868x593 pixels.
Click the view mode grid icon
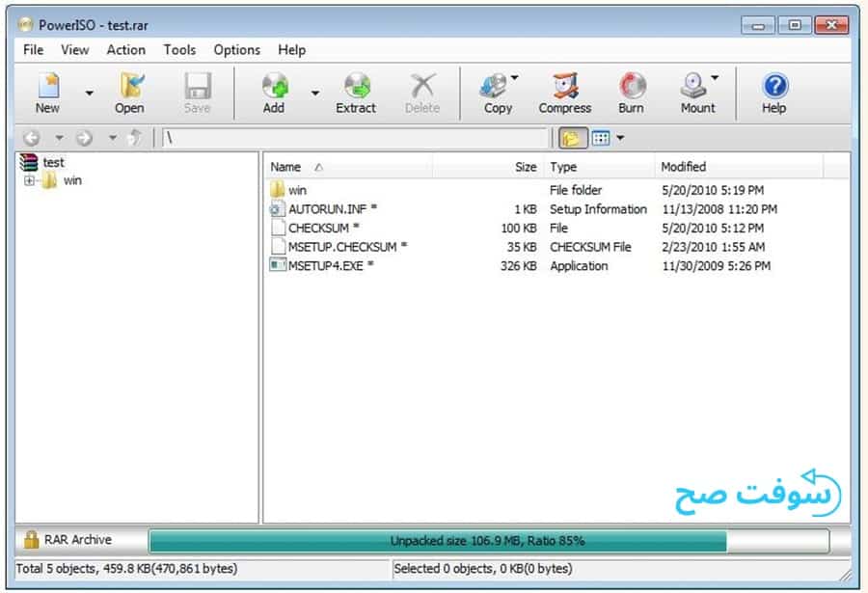pyautogui.click(x=601, y=138)
